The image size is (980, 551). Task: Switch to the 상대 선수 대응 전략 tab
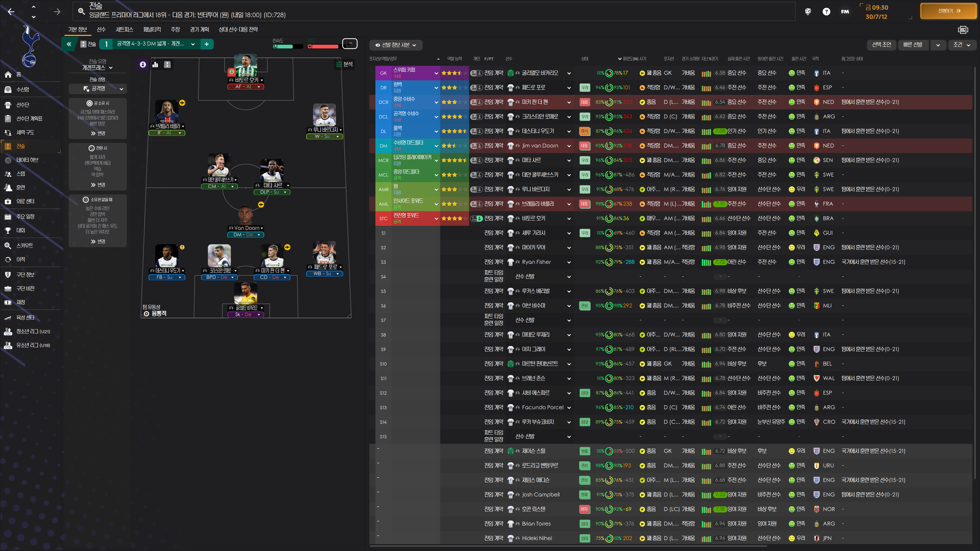[238, 29]
